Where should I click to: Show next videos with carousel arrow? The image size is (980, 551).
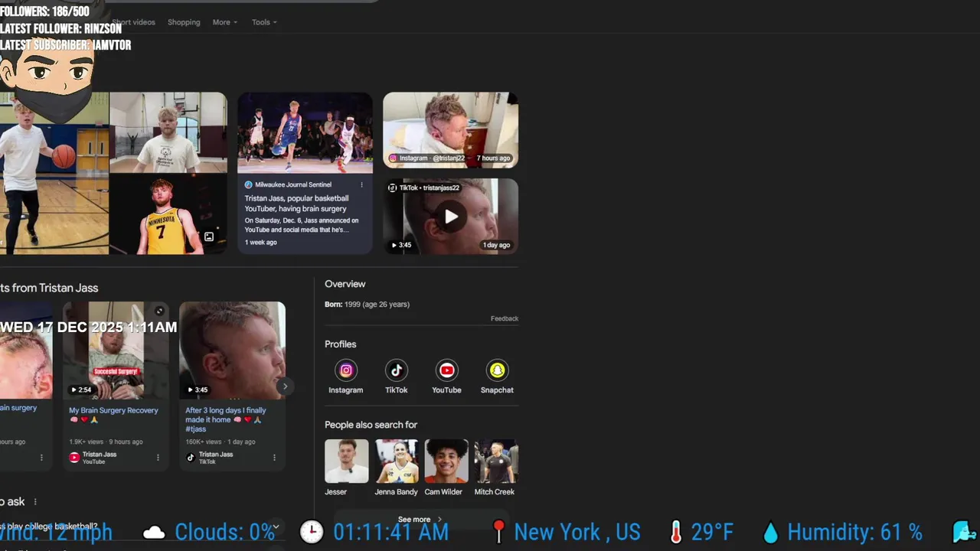[x=284, y=386]
